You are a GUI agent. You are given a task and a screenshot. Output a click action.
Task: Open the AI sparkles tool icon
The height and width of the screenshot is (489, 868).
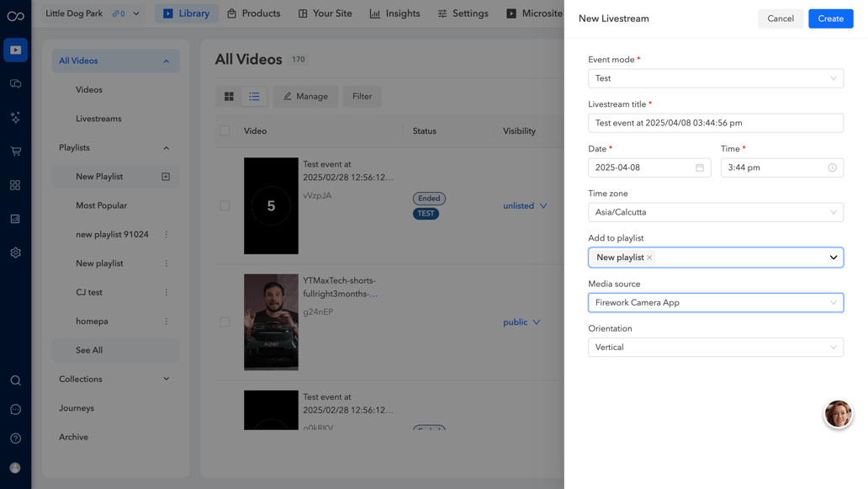tap(15, 118)
